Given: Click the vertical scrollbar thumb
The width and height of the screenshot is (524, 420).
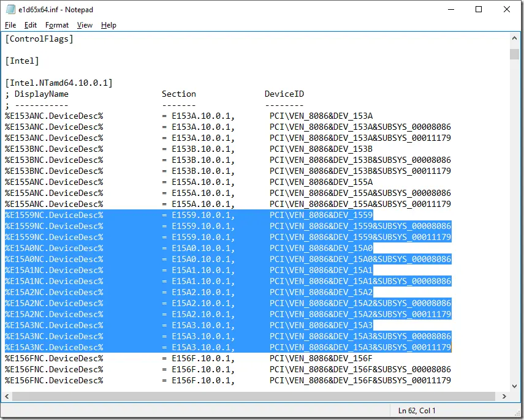Looking at the screenshot, I should [514, 54].
